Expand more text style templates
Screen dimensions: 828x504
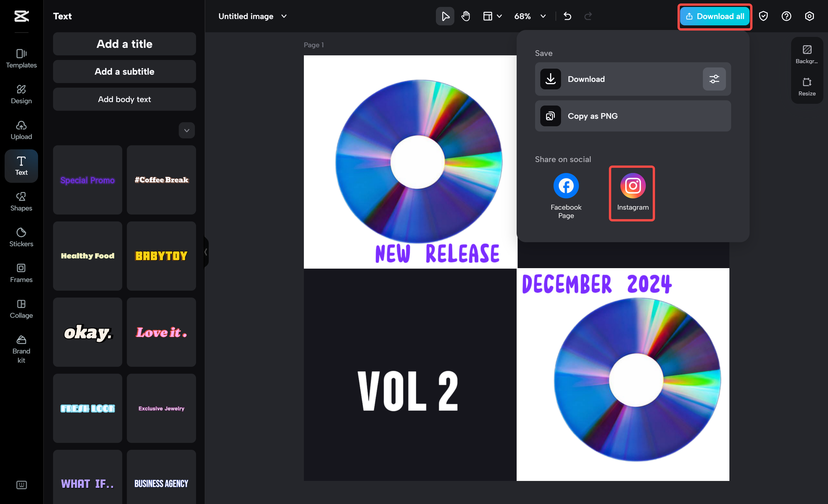[187, 130]
